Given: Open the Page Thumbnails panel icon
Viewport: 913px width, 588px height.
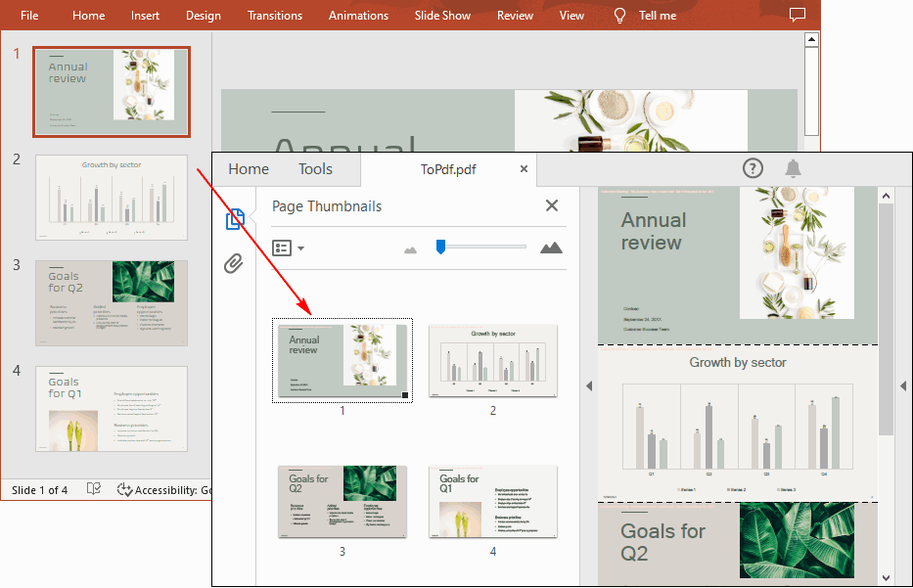Looking at the screenshot, I should (x=234, y=220).
